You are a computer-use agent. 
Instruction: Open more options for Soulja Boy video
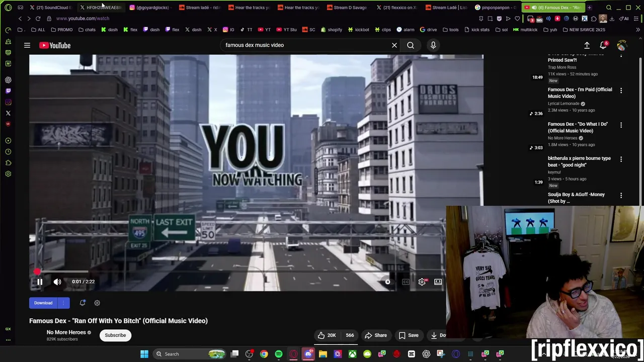tap(621, 195)
